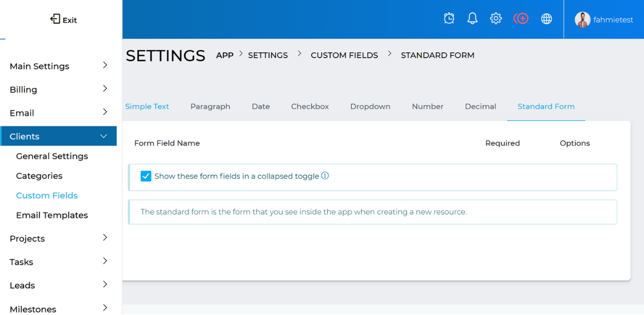Open the language globe icon

tap(546, 19)
